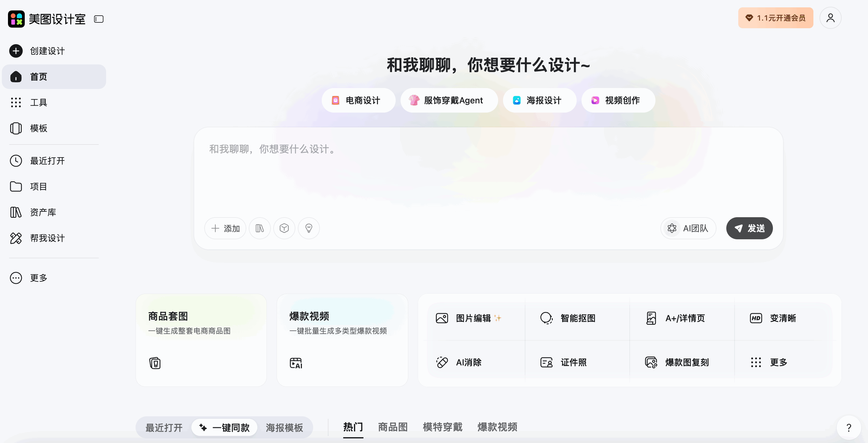The height and width of the screenshot is (443, 868).
Task: Open the 爆款视频 card
Action: click(x=342, y=340)
